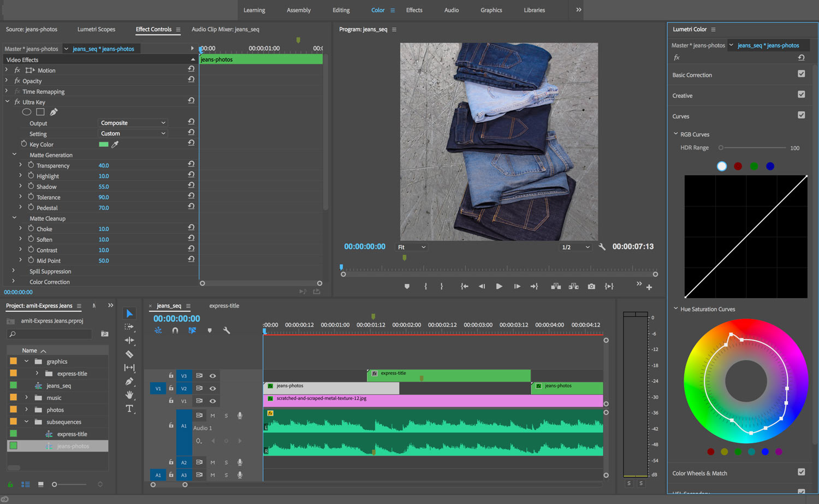Export frame with the camera icon in Program monitor
The image size is (819, 504).
tap(591, 286)
